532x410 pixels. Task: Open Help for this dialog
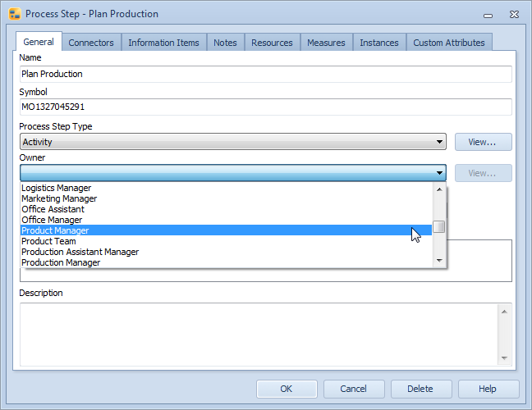[488, 389]
